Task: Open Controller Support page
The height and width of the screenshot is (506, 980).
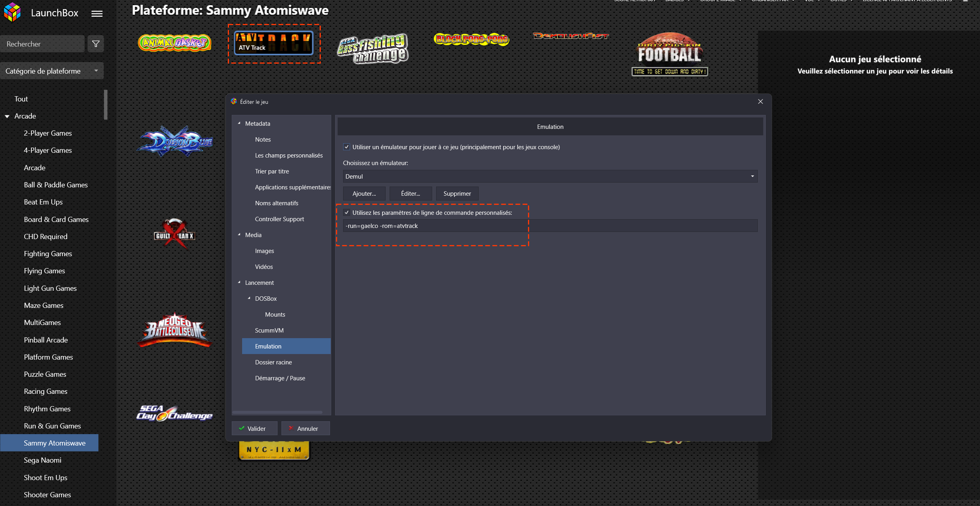Action: point(279,219)
